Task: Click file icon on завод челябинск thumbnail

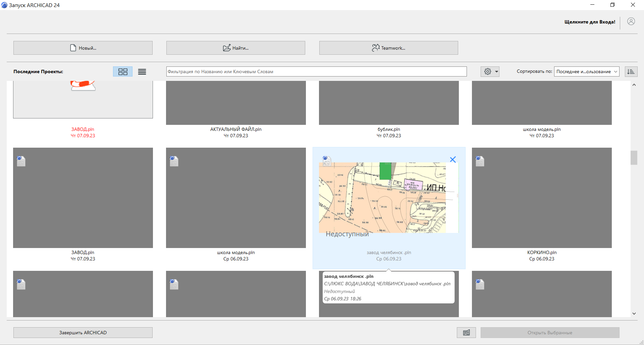Action: (x=327, y=161)
